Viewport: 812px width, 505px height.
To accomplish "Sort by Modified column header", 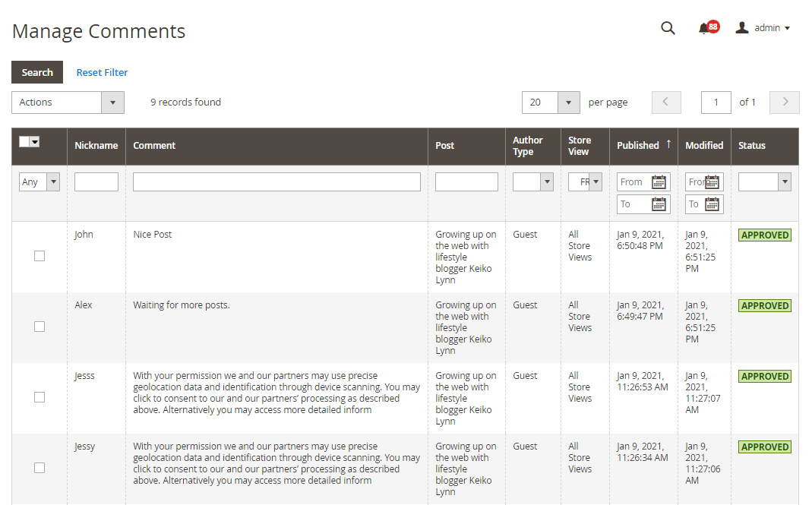I will pos(704,146).
